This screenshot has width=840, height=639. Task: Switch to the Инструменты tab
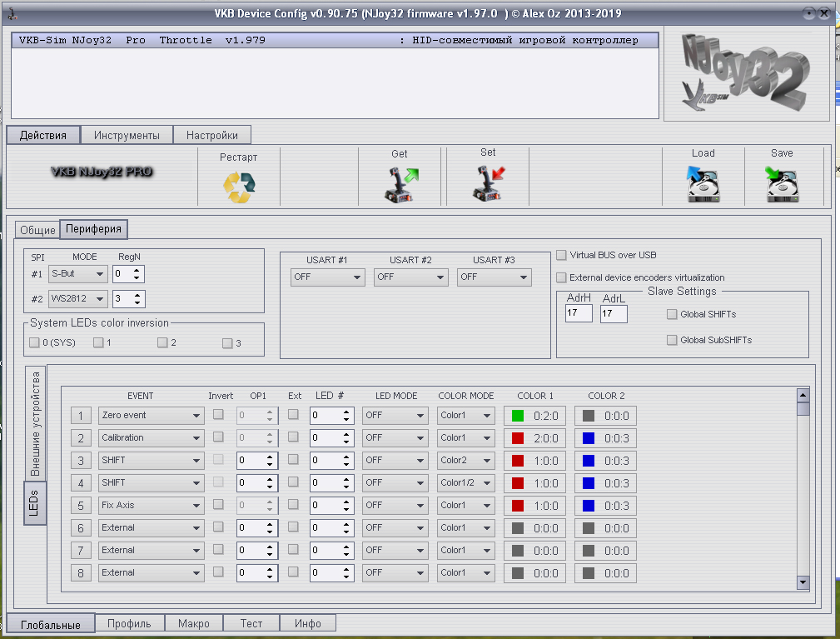127,135
